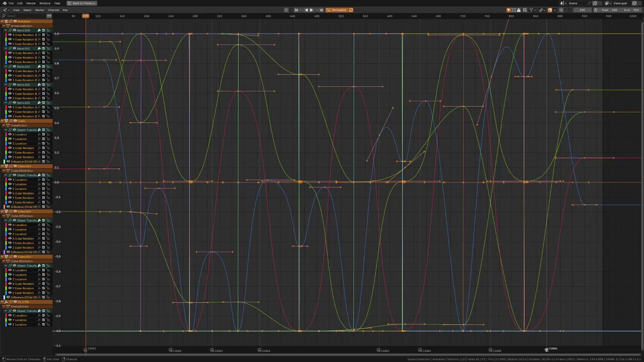Collapse the Cube.004Action row
The width and height of the screenshot is (644, 362).
point(4,171)
